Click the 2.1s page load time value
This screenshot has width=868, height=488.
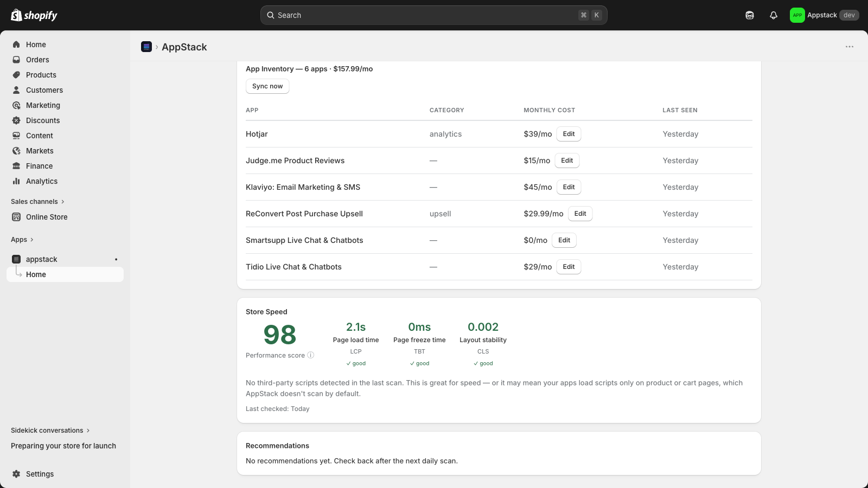click(x=356, y=327)
